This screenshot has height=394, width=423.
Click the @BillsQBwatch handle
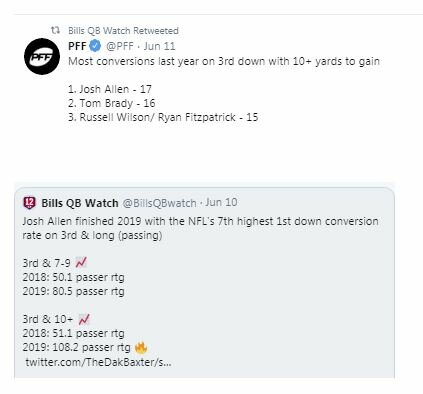(x=160, y=203)
